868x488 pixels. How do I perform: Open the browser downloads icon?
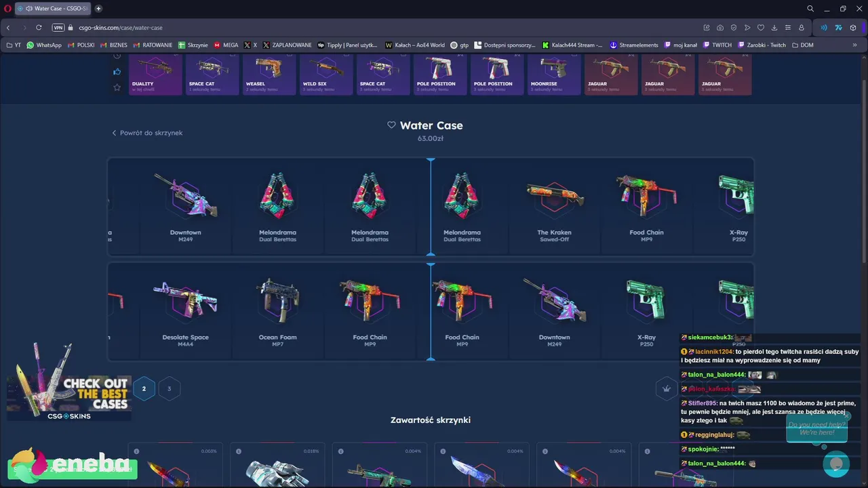774,28
